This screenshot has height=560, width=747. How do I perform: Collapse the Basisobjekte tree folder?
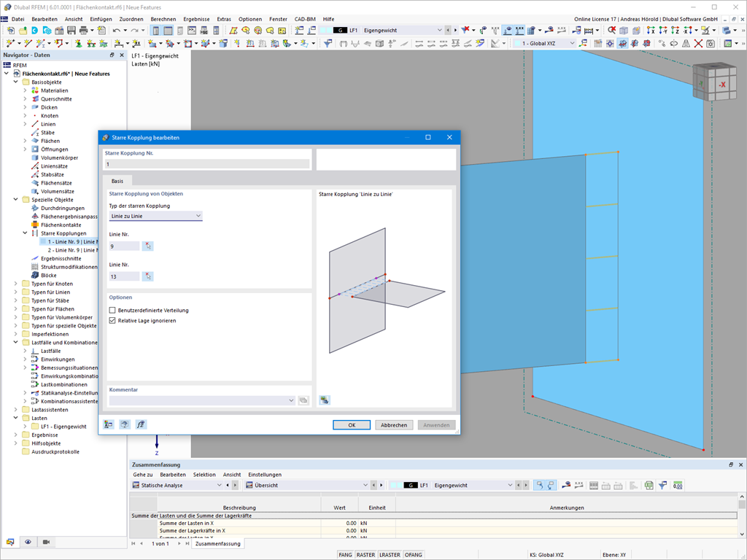pyautogui.click(x=16, y=82)
